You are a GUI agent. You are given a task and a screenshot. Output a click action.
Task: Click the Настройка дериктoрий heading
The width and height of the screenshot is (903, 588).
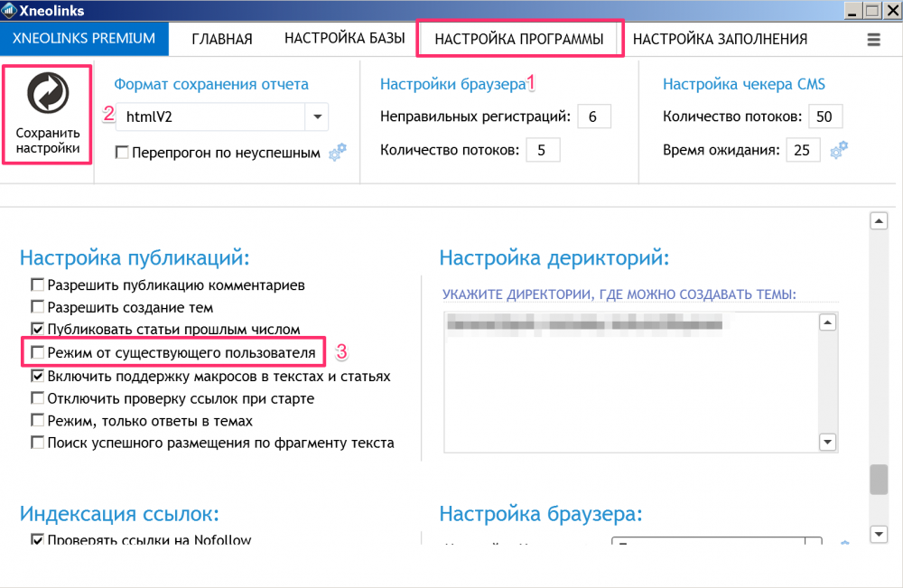coord(554,258)
